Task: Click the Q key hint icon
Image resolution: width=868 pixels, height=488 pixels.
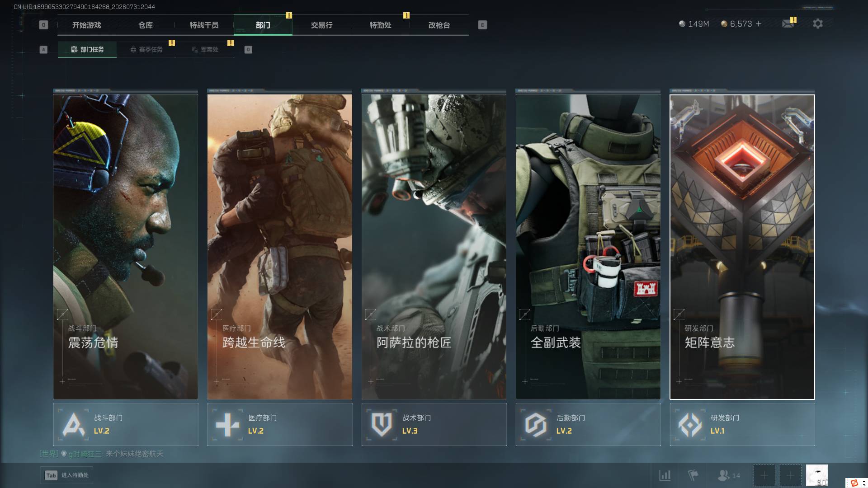Action: pyautogui.click(x=43, y=25)
